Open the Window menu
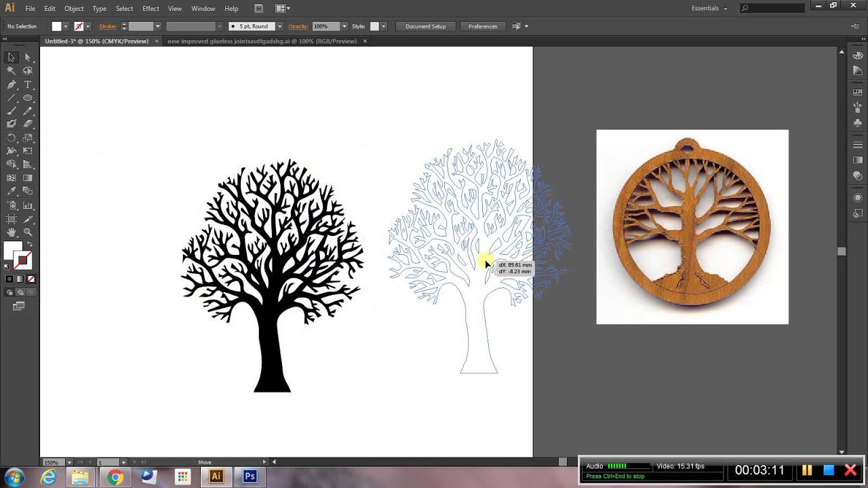This screenshot has width=868, height=488. (x=203, y=9)
